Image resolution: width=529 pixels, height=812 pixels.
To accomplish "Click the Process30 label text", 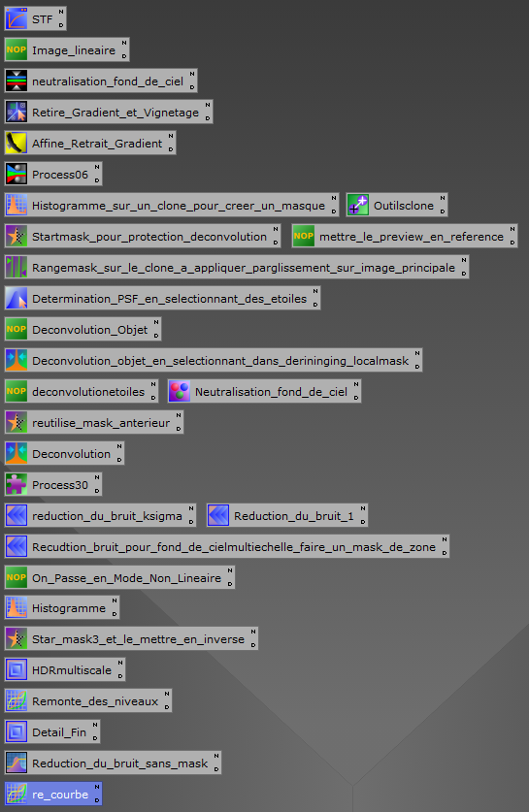I will click(x=60, y=485).
